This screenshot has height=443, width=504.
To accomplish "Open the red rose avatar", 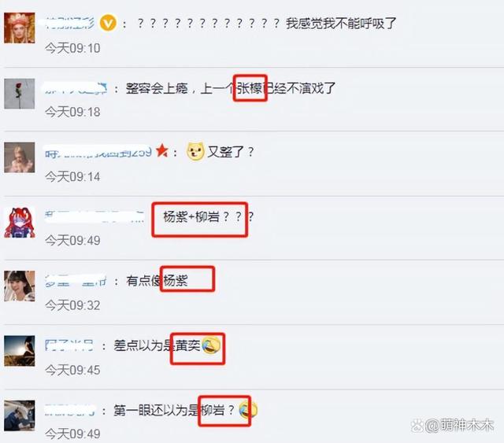I will pos(19,94).
